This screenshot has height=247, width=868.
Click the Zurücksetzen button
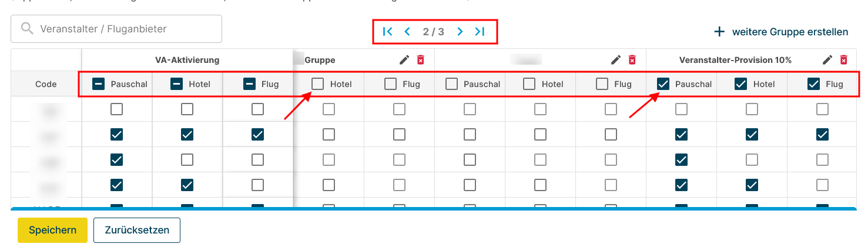[137, 230]
